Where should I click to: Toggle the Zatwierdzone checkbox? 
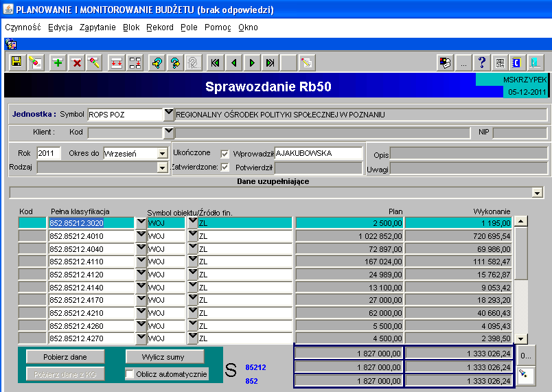click(x=225, y=167)
